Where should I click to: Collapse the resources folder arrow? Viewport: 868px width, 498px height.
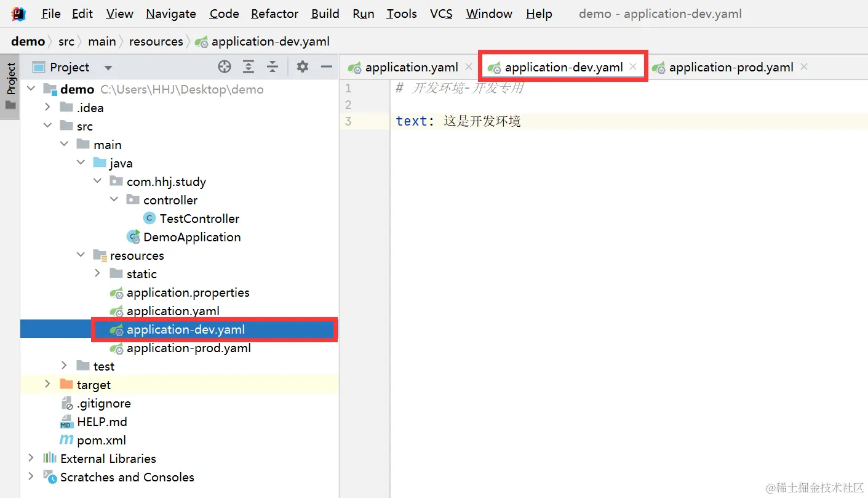point(81,255)
